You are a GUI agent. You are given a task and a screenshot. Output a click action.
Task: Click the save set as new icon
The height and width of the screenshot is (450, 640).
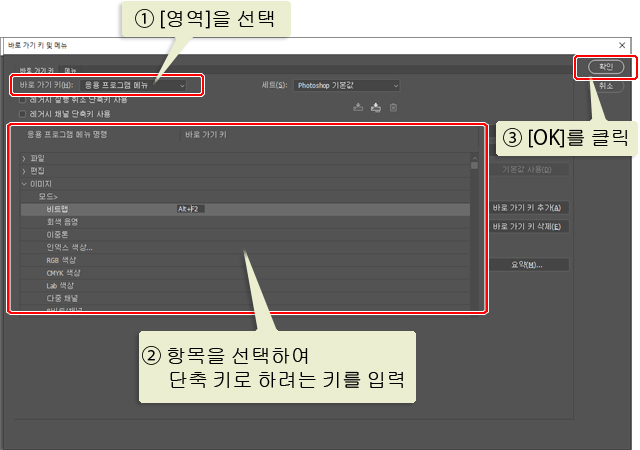coord(375,107)
